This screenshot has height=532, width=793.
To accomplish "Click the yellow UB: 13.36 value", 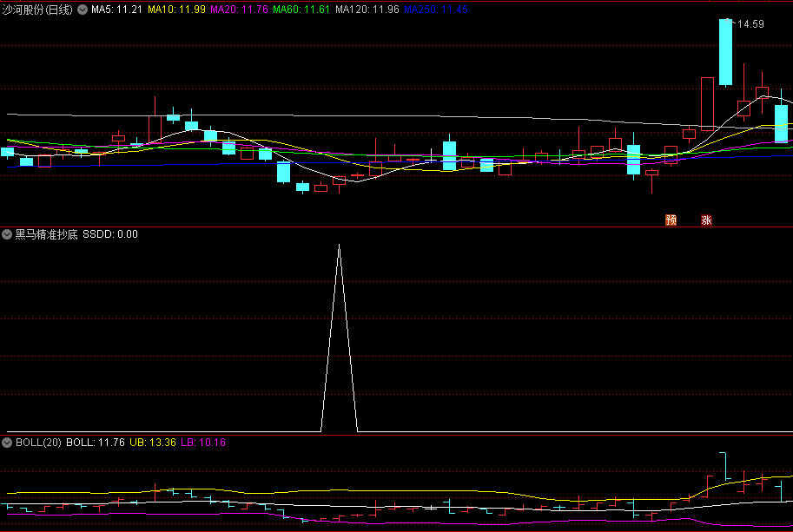I will (x=153, y=443).
